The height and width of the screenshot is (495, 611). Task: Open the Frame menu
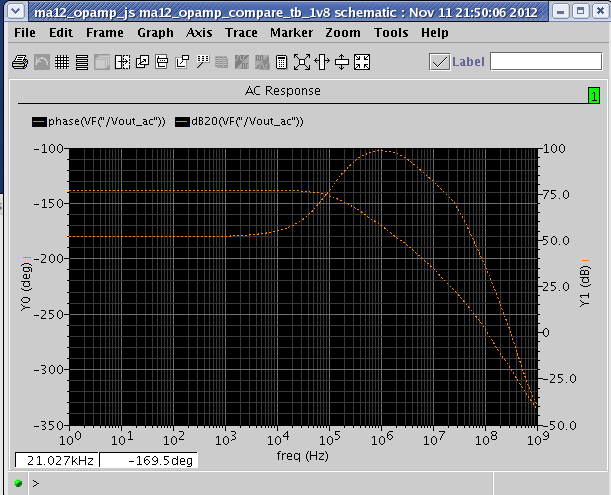pos(105,33)
